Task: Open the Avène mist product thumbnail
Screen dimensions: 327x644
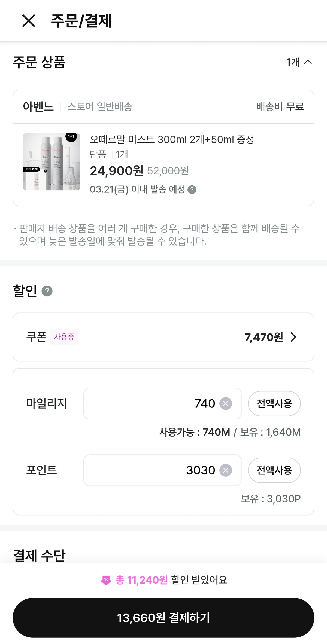Action: click(52, 162)
